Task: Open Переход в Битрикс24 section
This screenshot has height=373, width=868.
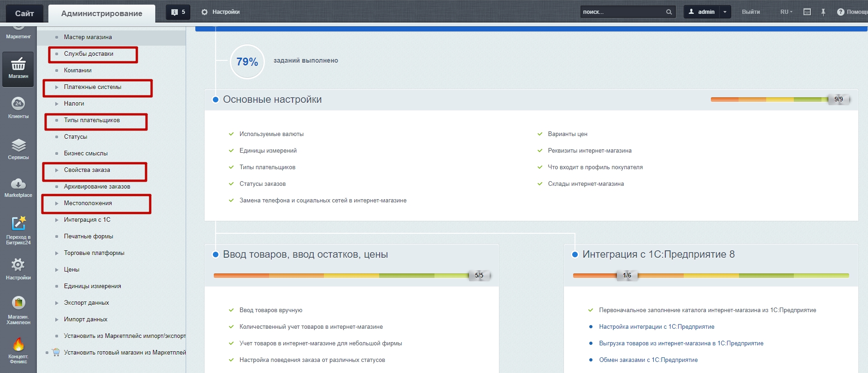Action: click(18, 230)
